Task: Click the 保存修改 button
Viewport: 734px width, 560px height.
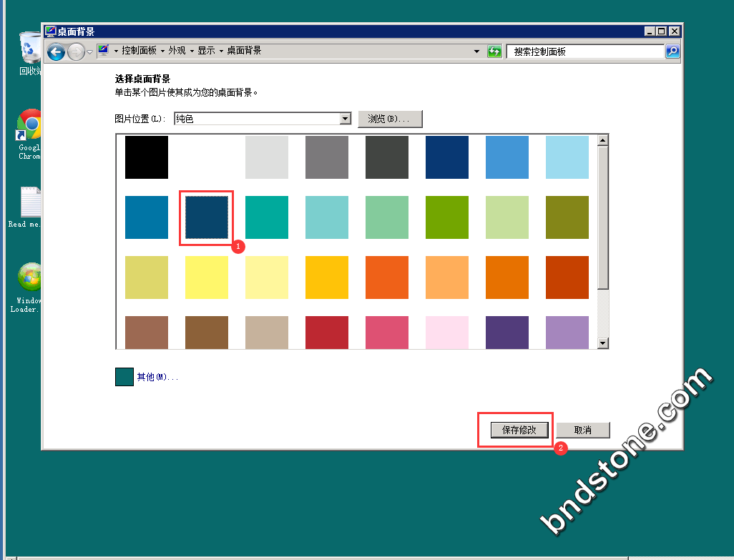Action: click(519, 430)
